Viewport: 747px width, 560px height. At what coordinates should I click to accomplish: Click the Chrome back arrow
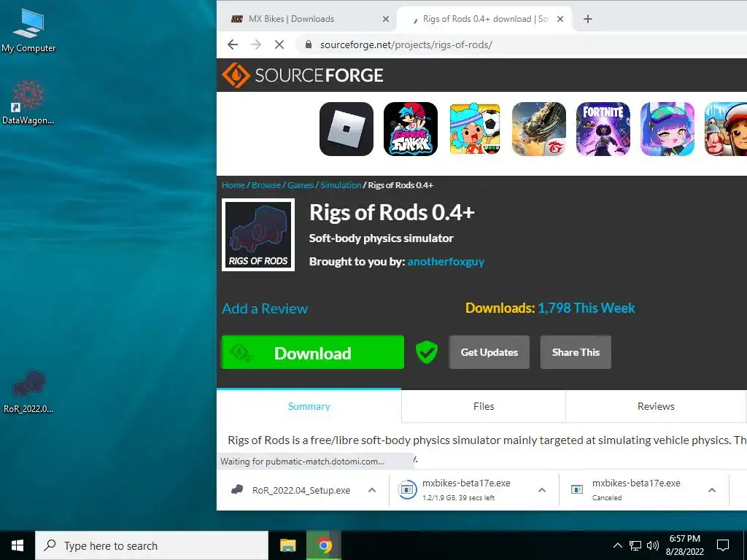click(x=233, y=44)
